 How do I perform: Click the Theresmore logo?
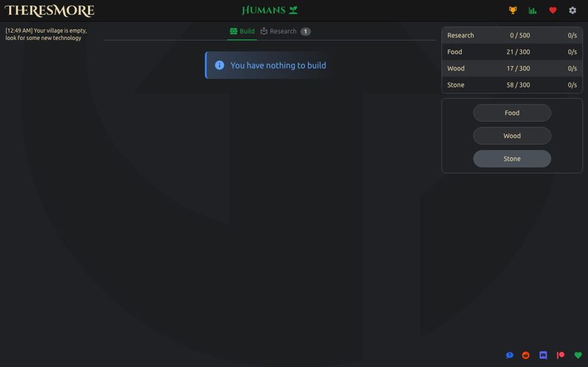pos(49,11)
